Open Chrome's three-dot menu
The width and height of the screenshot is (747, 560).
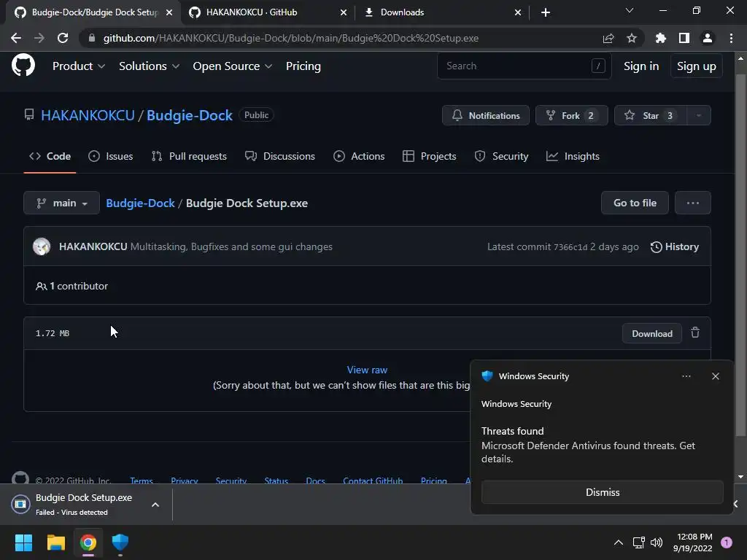pos(731,38)
